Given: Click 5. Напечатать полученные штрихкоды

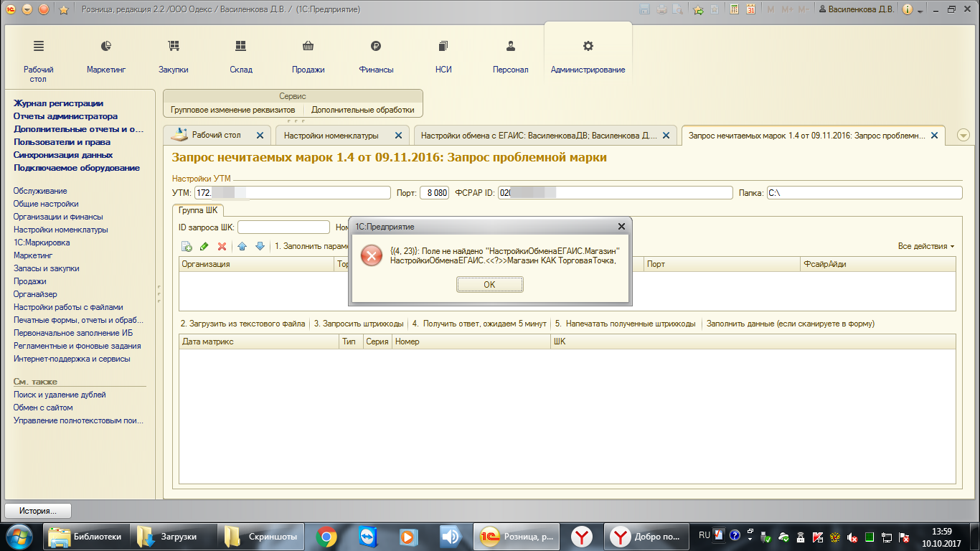Looking at the screenshot, I should click(x=626, y=324).
